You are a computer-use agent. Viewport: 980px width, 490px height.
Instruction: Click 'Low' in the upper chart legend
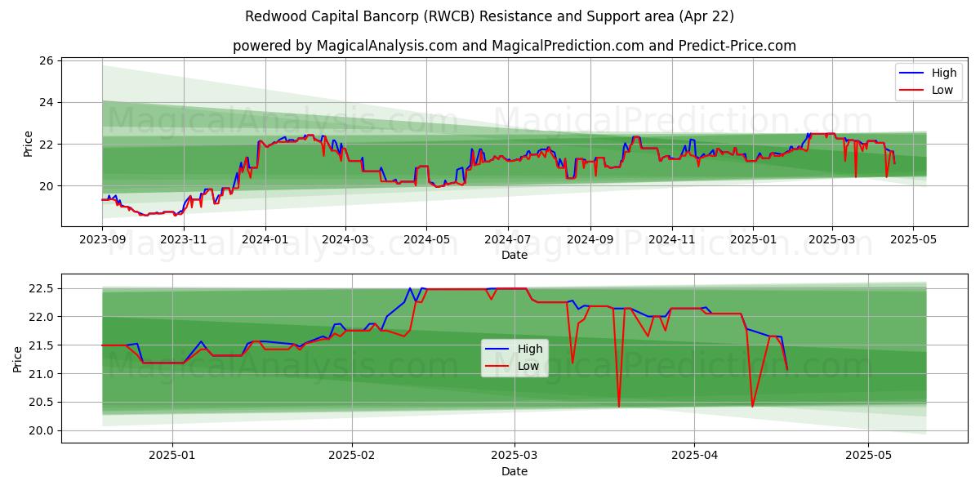click(942, 90)
